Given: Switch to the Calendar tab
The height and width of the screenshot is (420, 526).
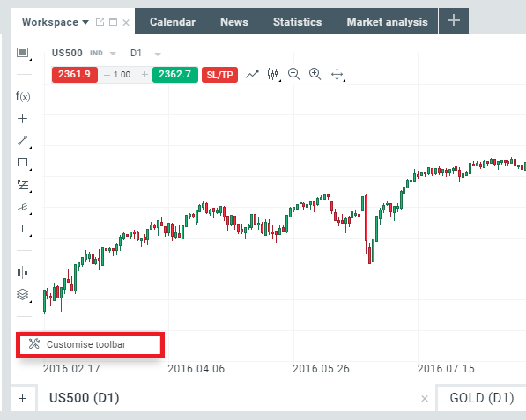Looking at the screenshot, I should click(173, 22).
